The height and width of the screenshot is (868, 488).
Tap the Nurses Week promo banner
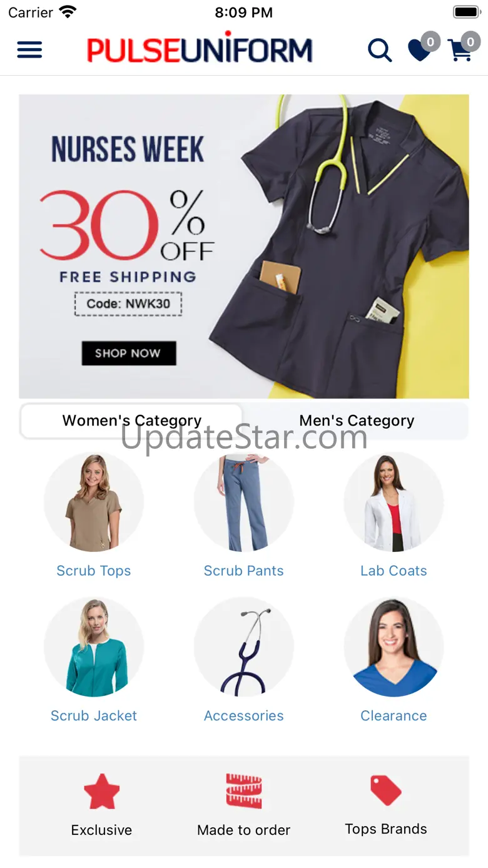244,247
